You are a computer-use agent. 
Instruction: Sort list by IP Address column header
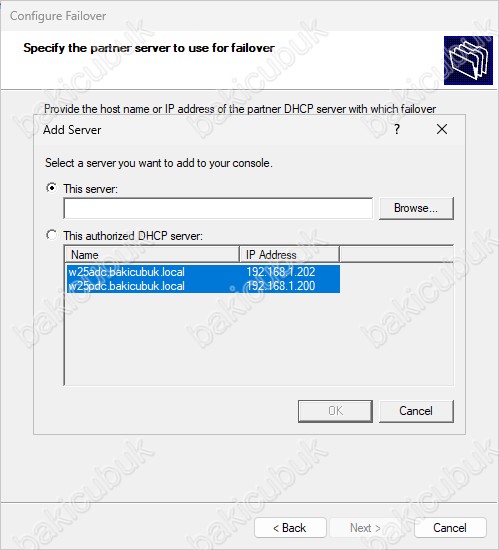tap(289, 254)
